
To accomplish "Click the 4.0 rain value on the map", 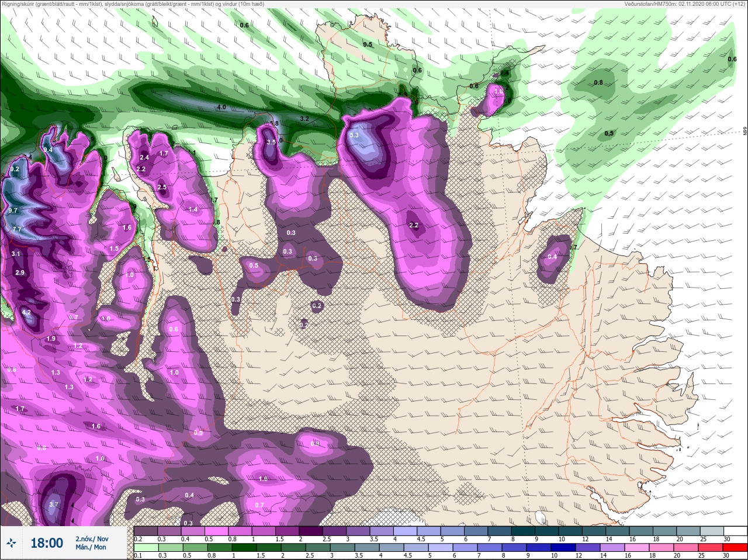I will click(x=221, y=108).
